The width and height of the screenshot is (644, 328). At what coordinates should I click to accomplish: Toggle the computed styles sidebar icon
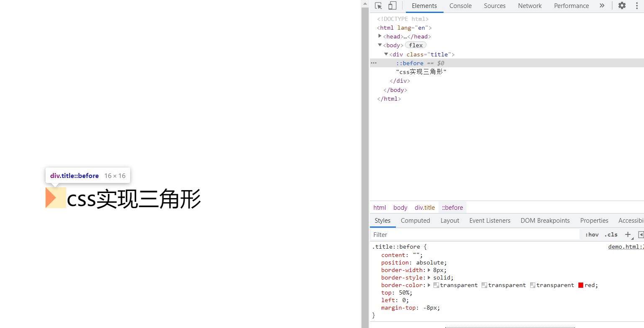[x=641, y=234]
